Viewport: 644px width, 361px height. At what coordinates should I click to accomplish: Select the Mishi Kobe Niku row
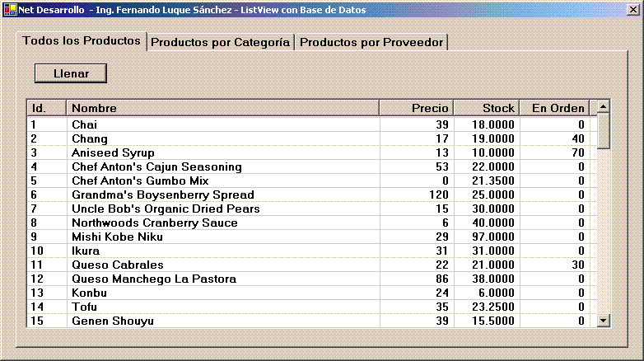tap(311, 237)
